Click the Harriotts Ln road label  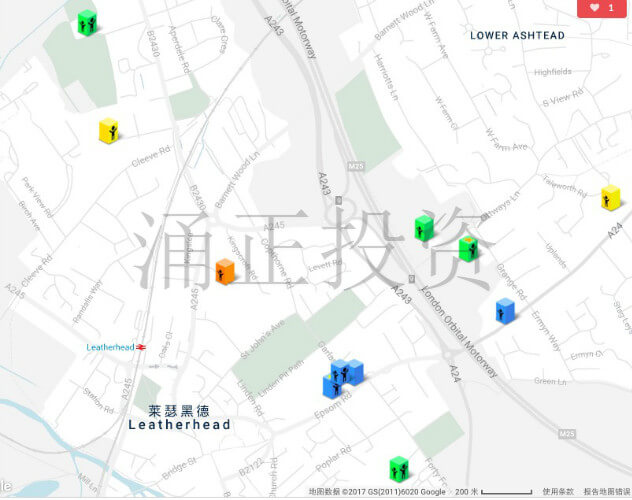point(386,77)
